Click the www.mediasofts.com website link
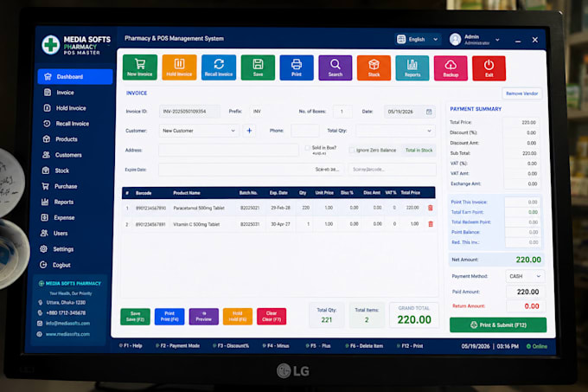The width and height of the screenshot is (588, 392). click(67, 334)
